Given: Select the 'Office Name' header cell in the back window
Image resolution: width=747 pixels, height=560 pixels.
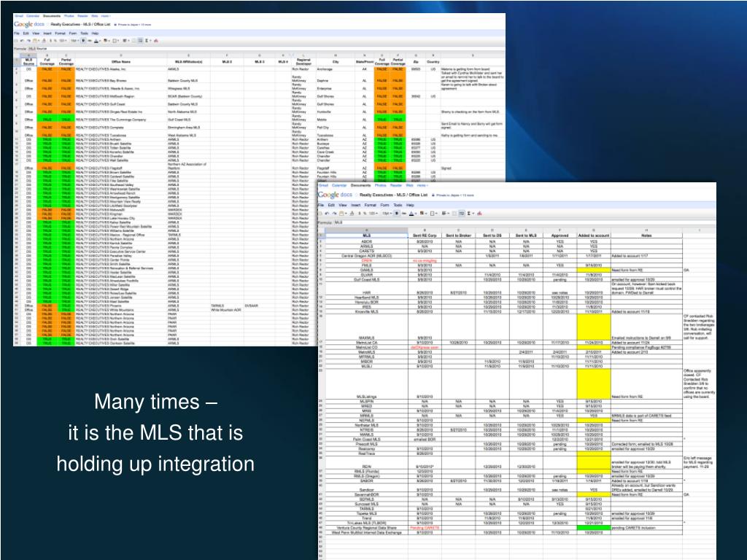Looking at the screenshot, I should tap(121, 61).
